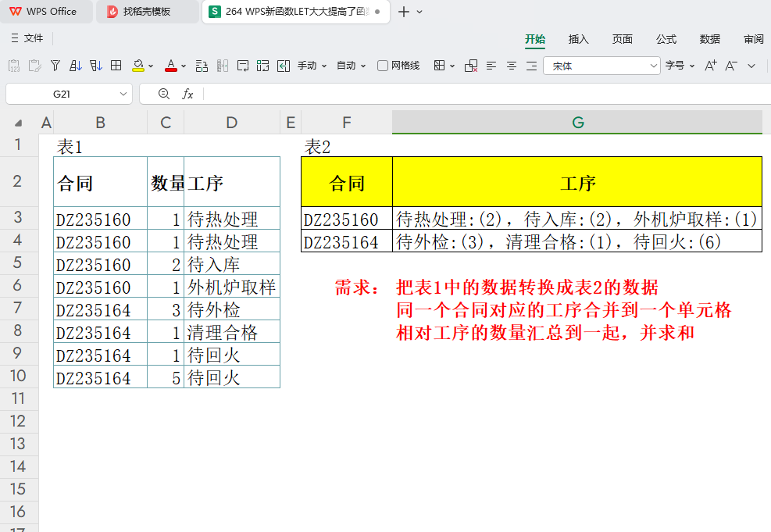Viewport: 771px width, 532px height.
Task: Open the fill color dropdown arrow
Action: coord(151,66)
